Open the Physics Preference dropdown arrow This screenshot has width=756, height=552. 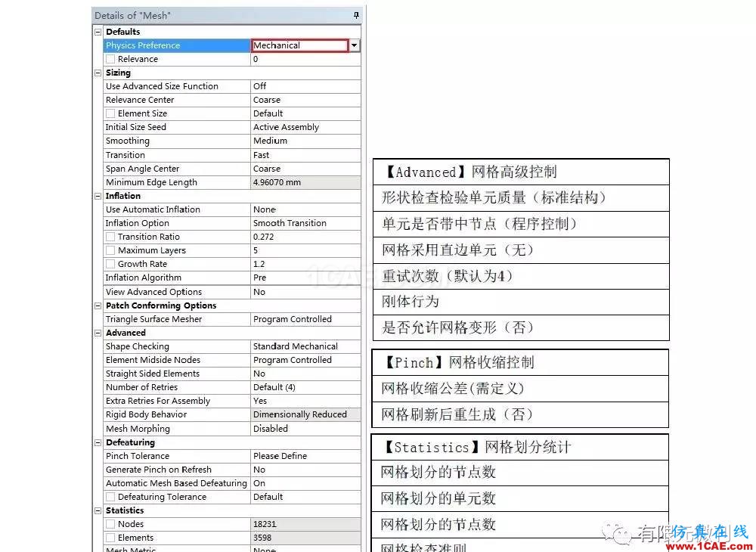tap(355, 45)
